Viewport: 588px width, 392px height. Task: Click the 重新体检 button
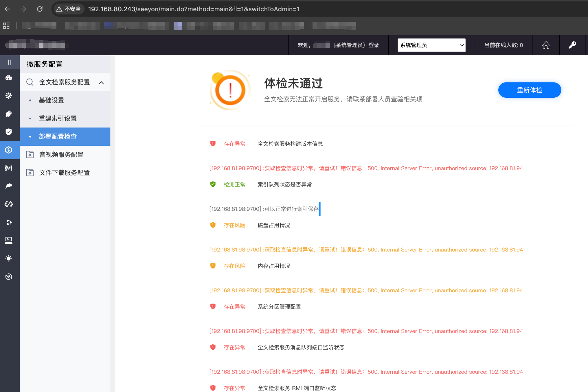[530, 90]
